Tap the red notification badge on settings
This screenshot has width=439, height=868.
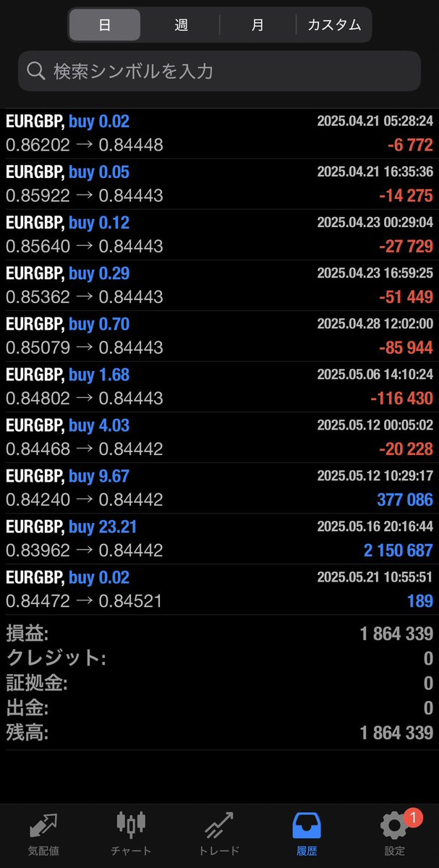(413, 817)
